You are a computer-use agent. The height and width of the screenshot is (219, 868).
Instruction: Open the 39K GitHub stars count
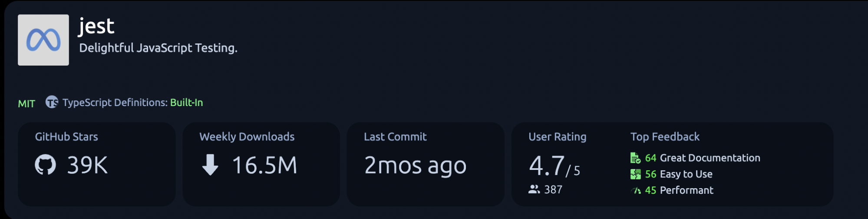(x=87, y=166)
